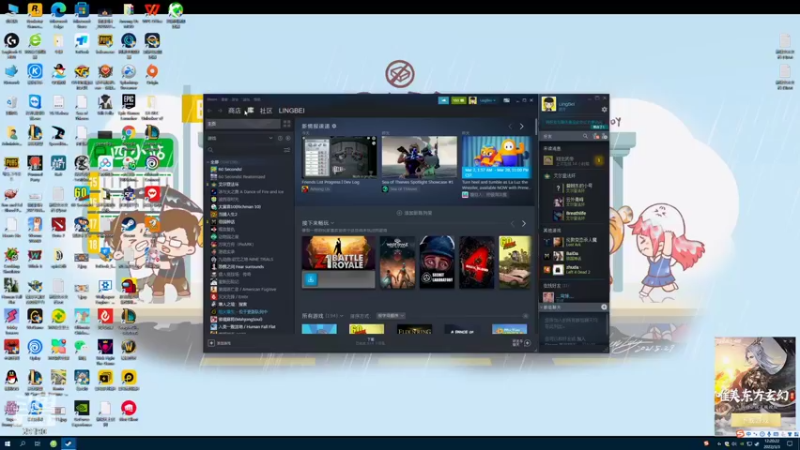
Task: Open the news shelf settings gear
Action: (x=334, y=126)
